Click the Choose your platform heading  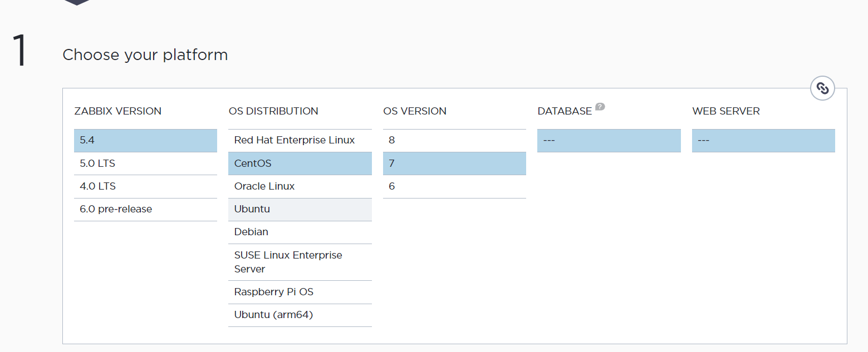pyautogui.click(x=145, y=54)
